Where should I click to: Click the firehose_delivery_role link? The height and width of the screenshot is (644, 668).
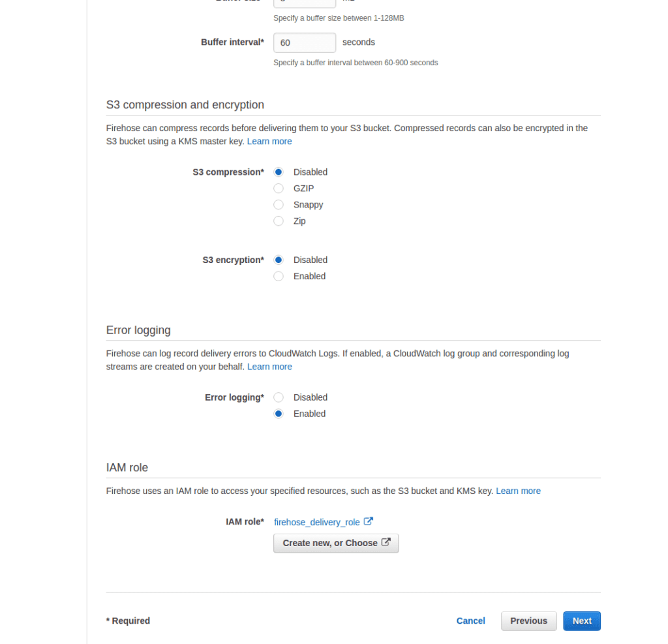(317, 521)
